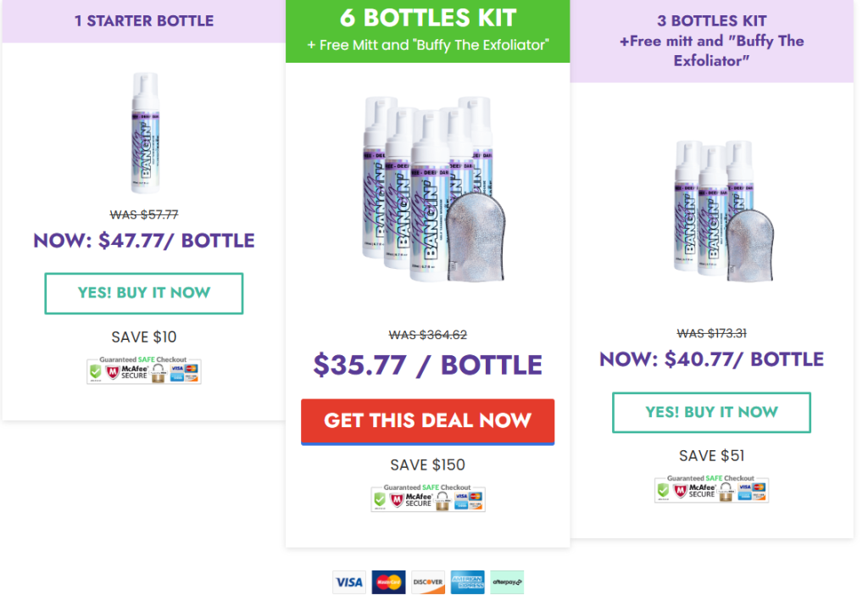Click the MasterCard payment icon at bottom

coord(388,582)
